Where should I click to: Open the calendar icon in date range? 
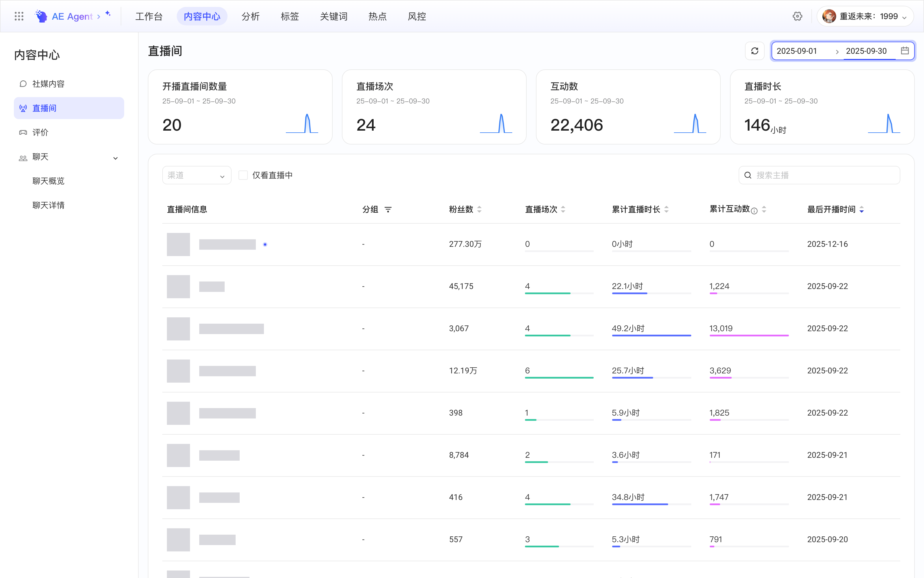[905, 51]
